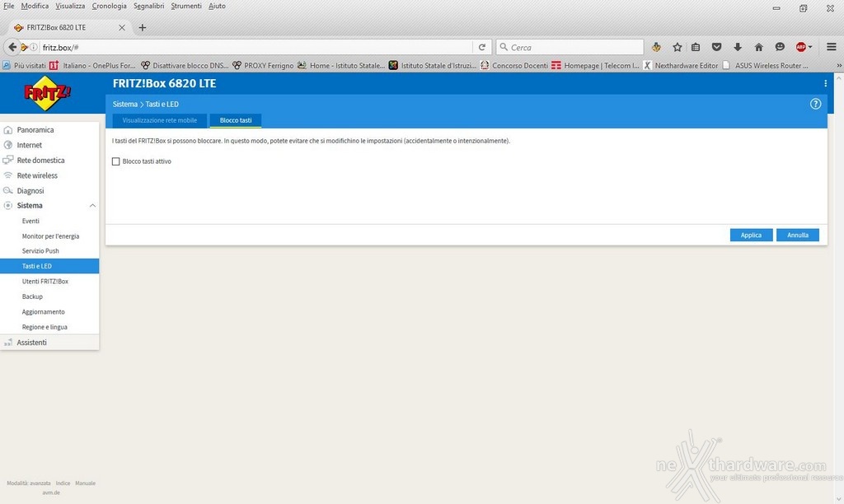
Task: Open the File menu
Action: [8, 6]
